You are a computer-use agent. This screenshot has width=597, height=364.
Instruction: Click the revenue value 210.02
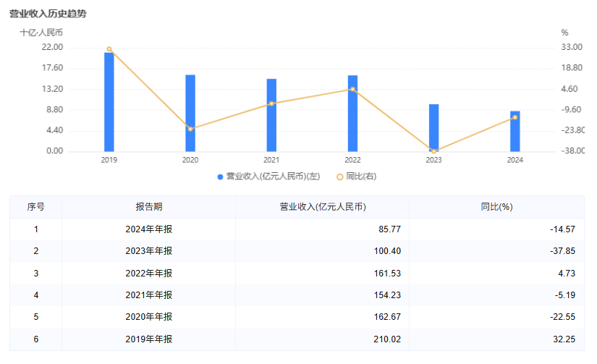387,339
